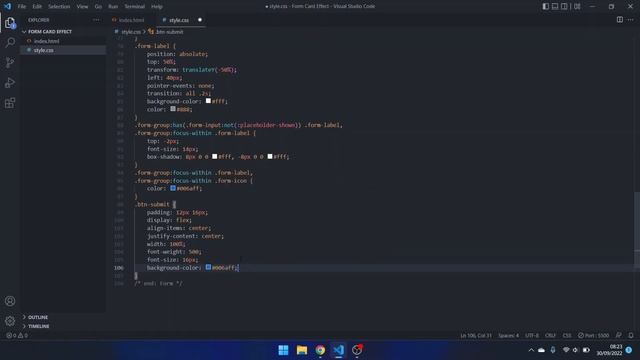Open the Run menu
Viewport: 640px width, 360px height.
pyautogui.click(x=113, y=7)
